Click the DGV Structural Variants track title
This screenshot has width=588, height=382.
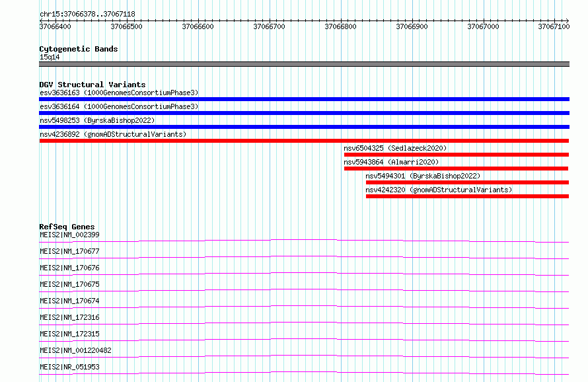click(92, 85)
